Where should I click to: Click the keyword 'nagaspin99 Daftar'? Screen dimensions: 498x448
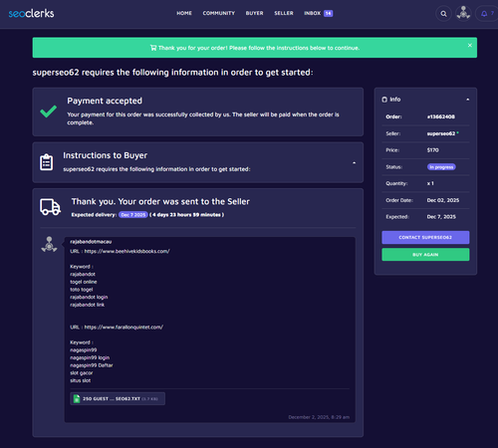click(x=92, y=365)
